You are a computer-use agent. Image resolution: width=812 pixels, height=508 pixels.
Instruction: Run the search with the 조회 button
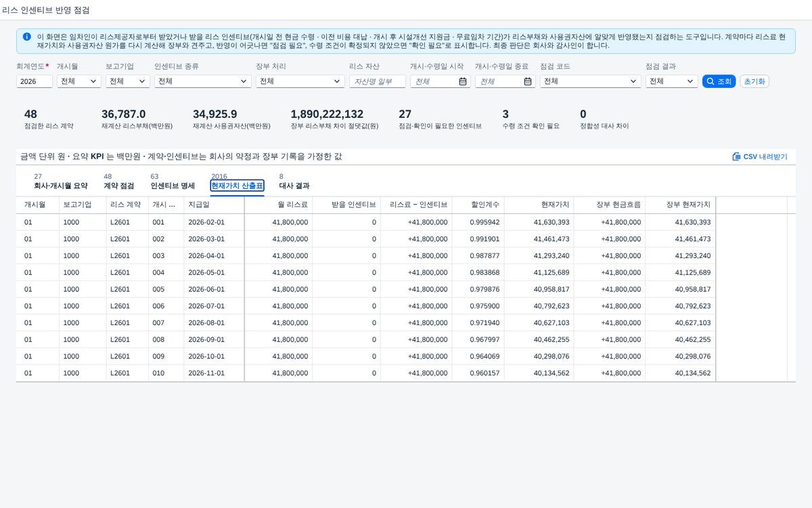point(719,81)
